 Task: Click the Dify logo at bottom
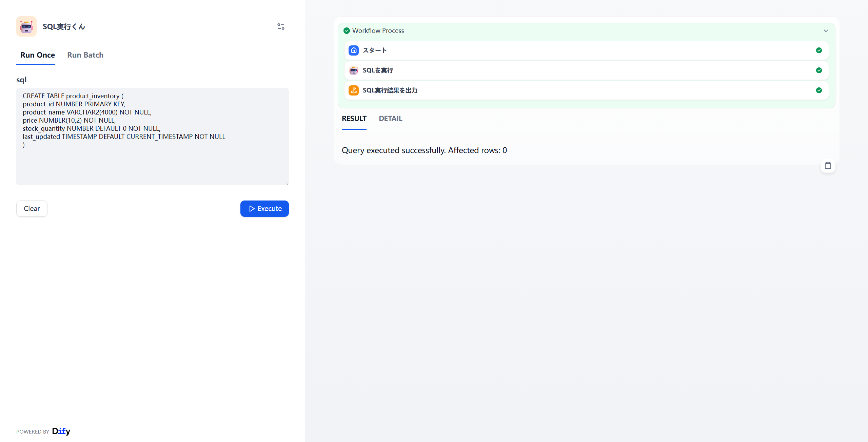point(61,431)
